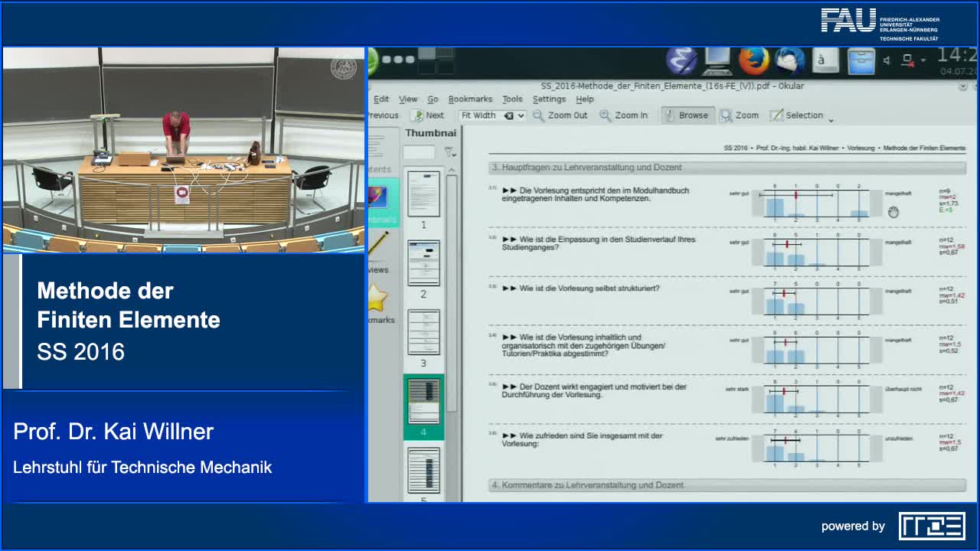Open the Bookmarks menu
Screen dimensions: 980x551
click(470, 99)
